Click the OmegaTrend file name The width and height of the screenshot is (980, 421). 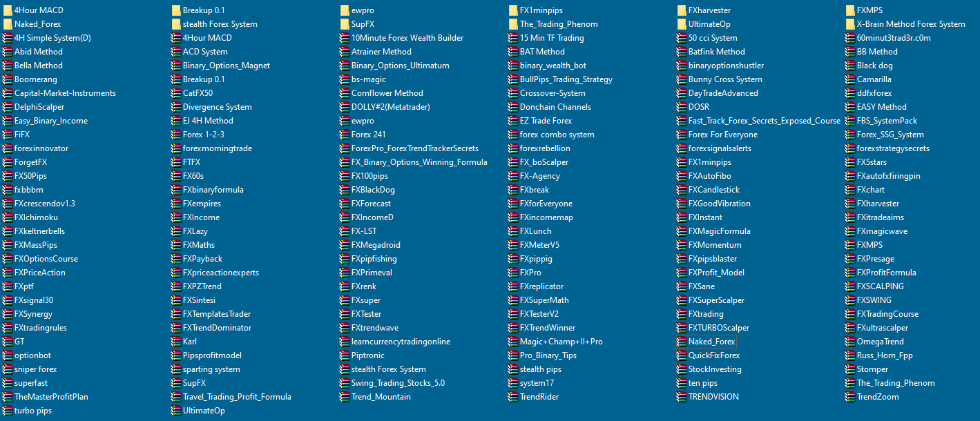point(881,342)
